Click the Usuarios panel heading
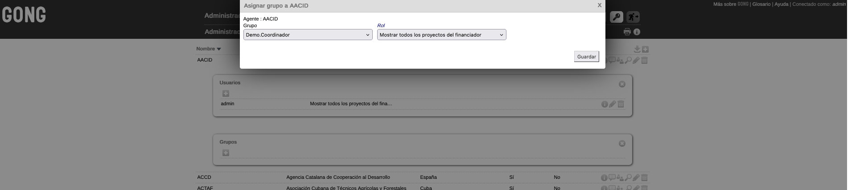This screenshot has width=868, height=190. click(x=230, y=83)
